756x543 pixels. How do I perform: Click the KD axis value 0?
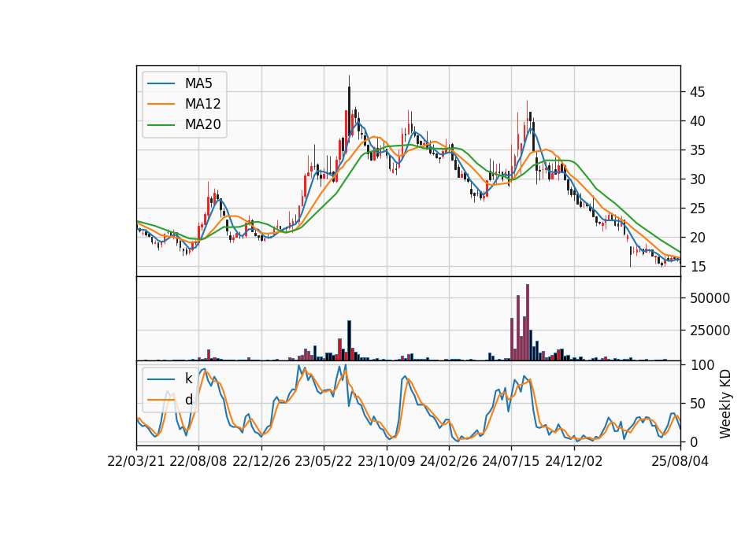tap(694, 441)
